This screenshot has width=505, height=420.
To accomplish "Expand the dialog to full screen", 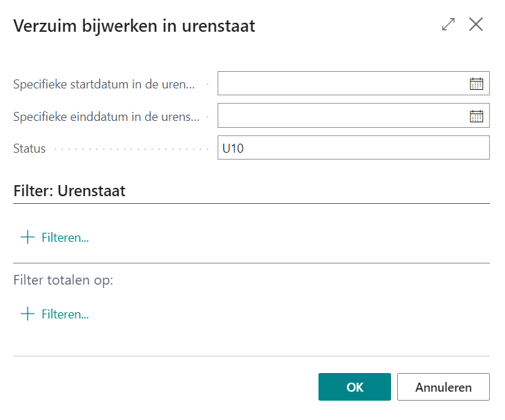I will point(448,25).
